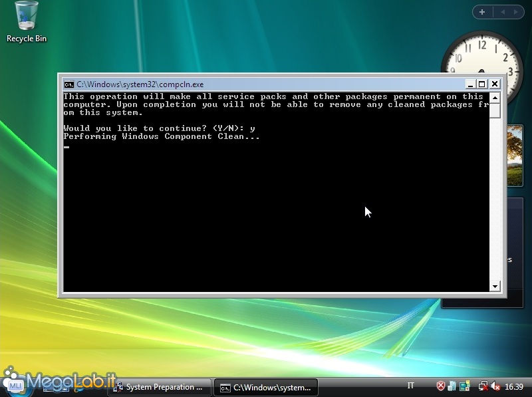532x397 pixels.
Task: Open the IT language bar indicator
Action: coord(410,386)
